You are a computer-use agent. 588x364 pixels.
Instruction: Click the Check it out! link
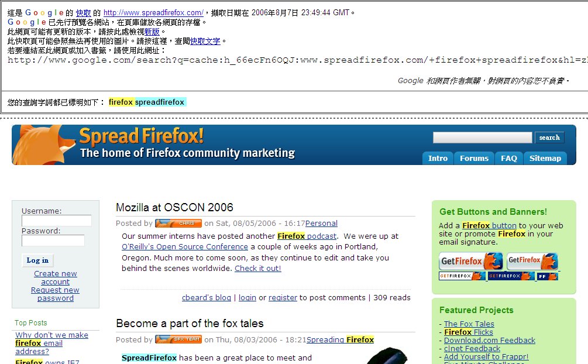[x=258, y=268]
